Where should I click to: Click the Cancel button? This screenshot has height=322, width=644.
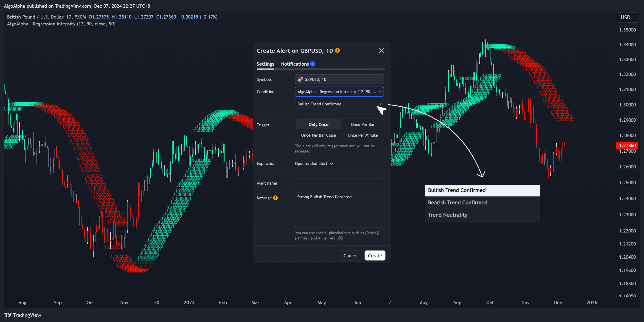350,256
